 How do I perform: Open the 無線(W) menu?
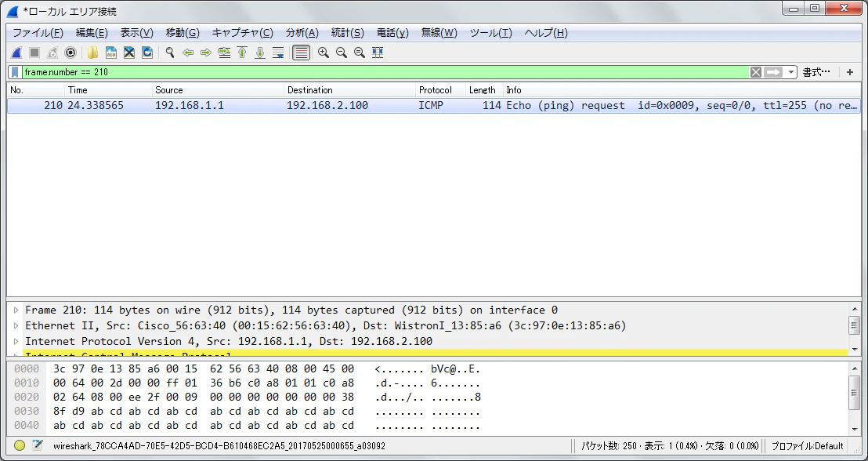[439, 33]
